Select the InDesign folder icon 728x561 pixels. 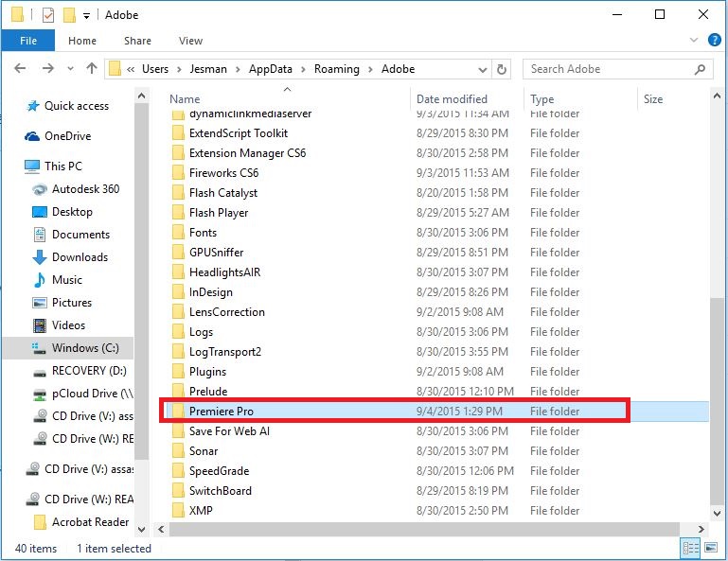(x=178, y=292)
